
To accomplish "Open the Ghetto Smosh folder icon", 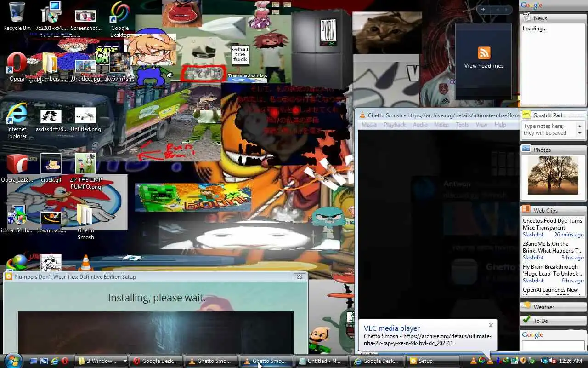I will coord(85,222).
